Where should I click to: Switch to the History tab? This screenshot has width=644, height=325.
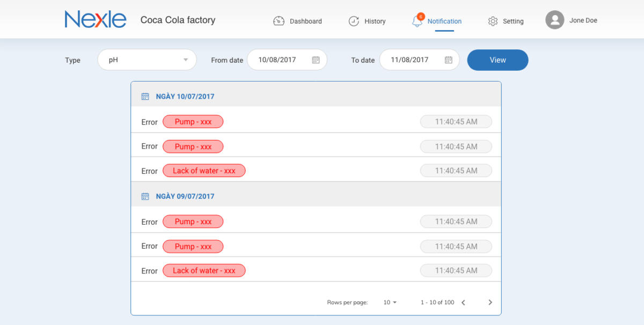click(375, 21)
